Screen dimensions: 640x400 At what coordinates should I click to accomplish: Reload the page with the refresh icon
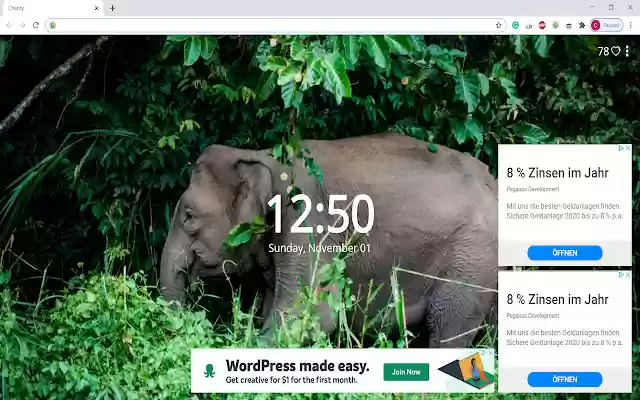click(x=36, y=25)
